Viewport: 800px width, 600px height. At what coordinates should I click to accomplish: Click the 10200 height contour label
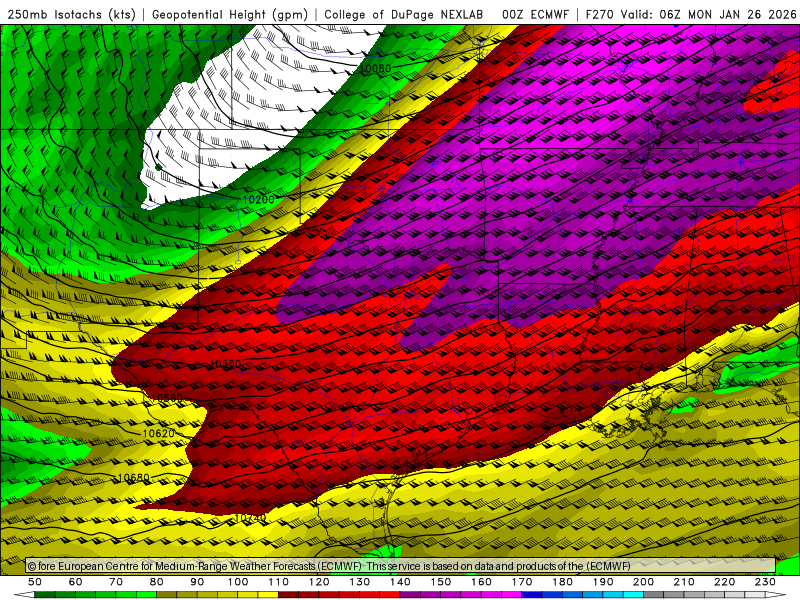point(258,199)
